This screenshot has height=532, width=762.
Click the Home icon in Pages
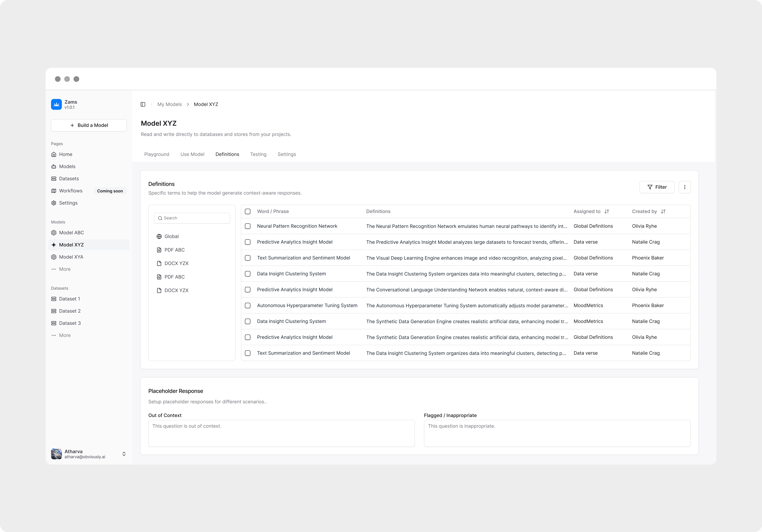pyautogui.click(x=54, y=154)
